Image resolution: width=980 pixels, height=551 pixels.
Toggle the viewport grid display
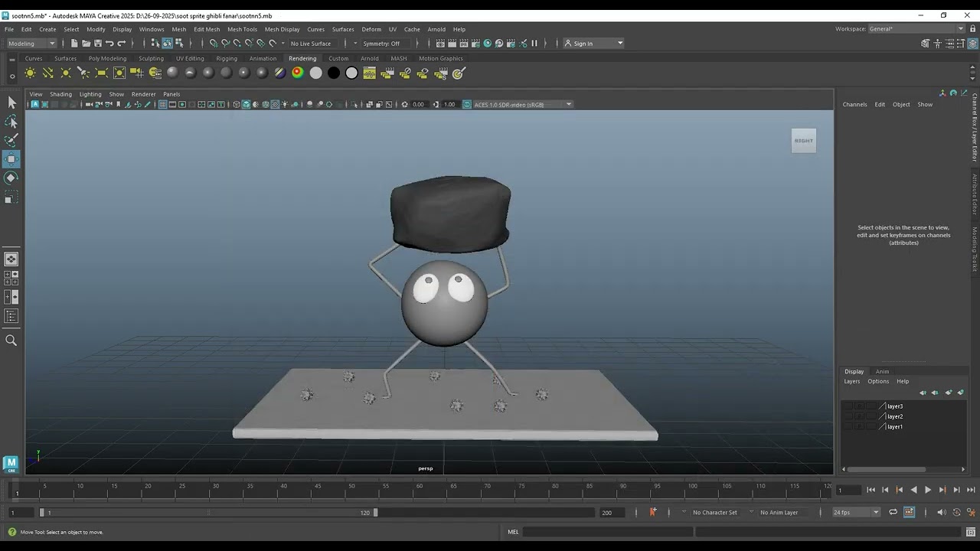(162, 105)
